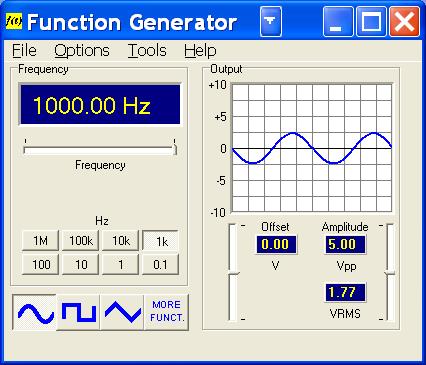This screenshot has width=426, height=365.
Task: Set frequency range to 10 Hz
Action: tap(80, 265)
